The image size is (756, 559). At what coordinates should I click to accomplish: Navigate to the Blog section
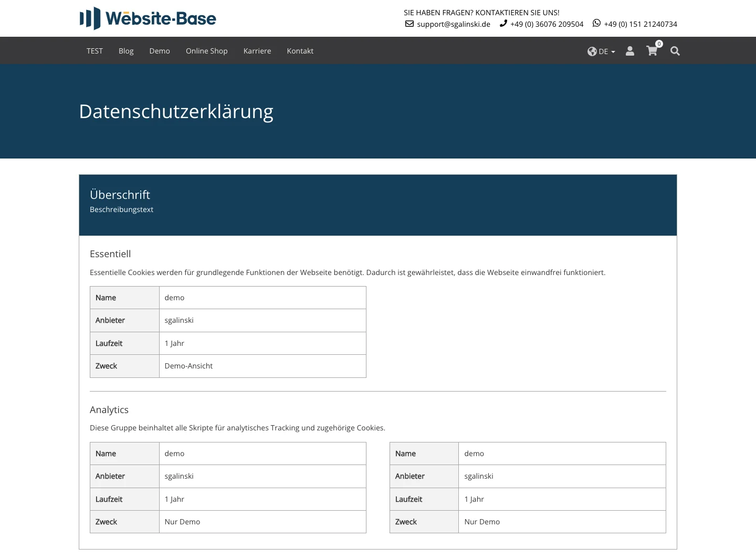126,51
